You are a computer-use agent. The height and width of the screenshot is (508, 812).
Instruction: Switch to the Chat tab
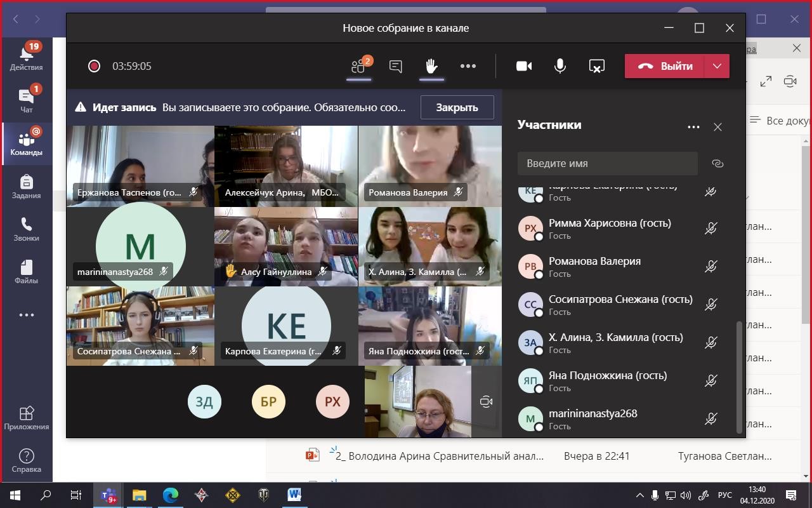coord(26,100)
